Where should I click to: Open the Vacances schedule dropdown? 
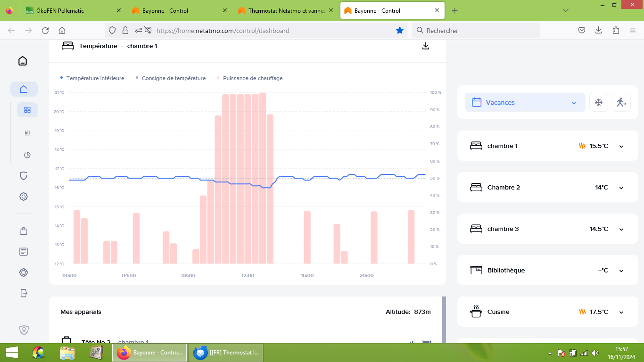click(x=525, y=102)
